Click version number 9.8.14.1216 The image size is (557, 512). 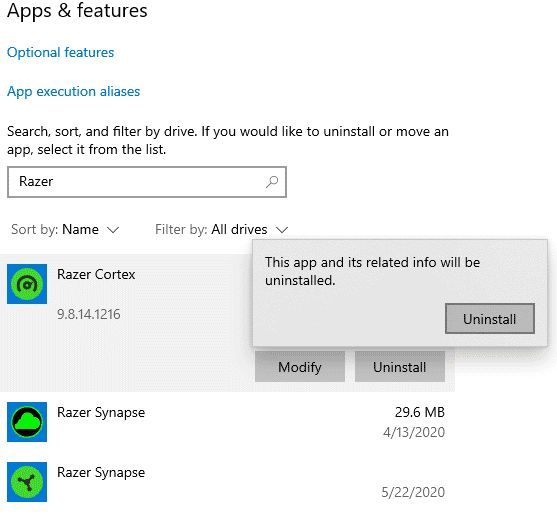[x=89, y=314]
